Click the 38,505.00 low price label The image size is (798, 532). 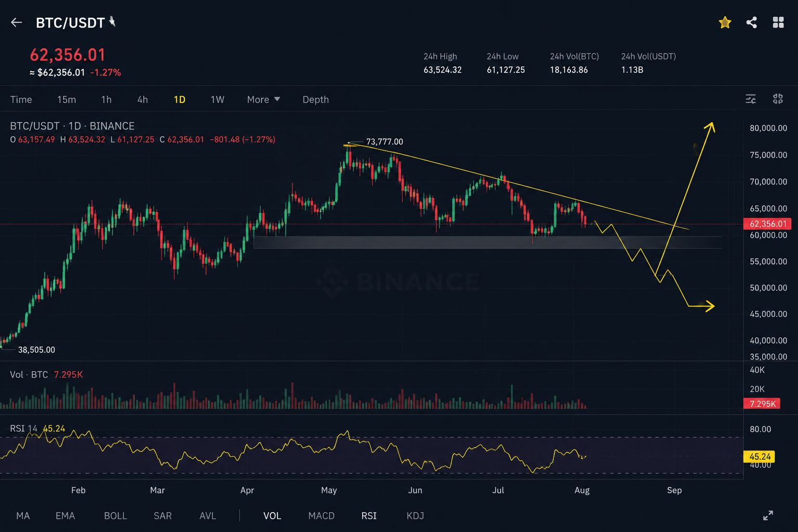[36, 350]
